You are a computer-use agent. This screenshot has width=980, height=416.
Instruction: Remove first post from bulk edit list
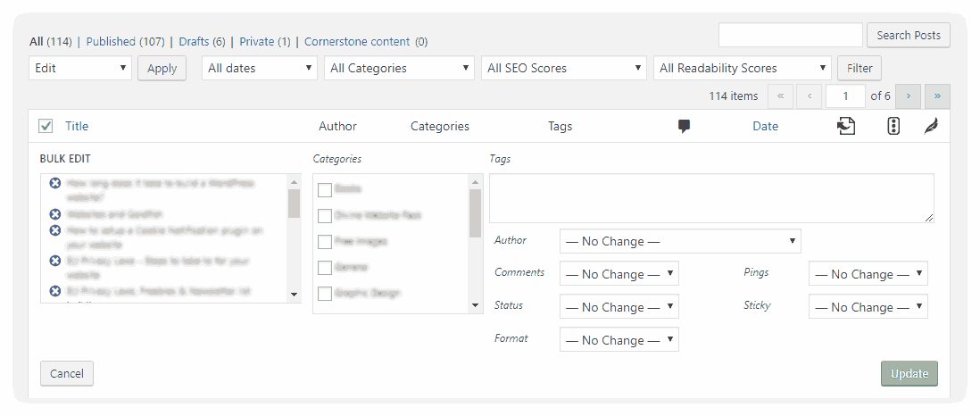tap(55, 183)
